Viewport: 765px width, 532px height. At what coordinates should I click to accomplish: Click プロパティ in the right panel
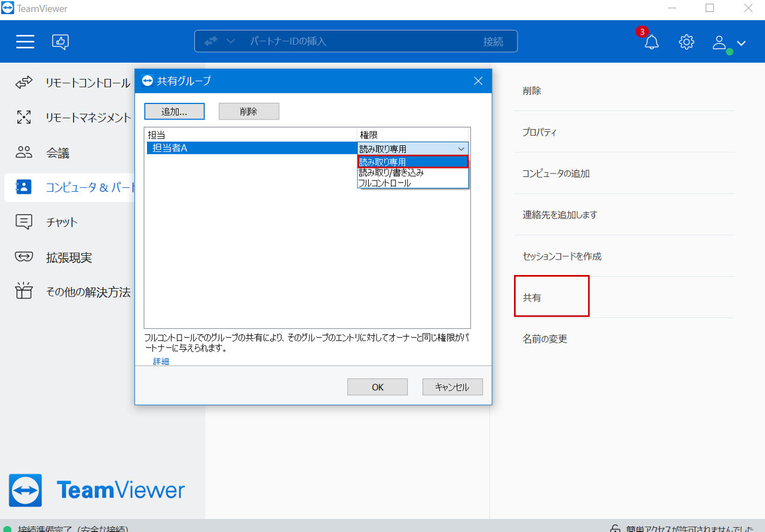(540, 132)
